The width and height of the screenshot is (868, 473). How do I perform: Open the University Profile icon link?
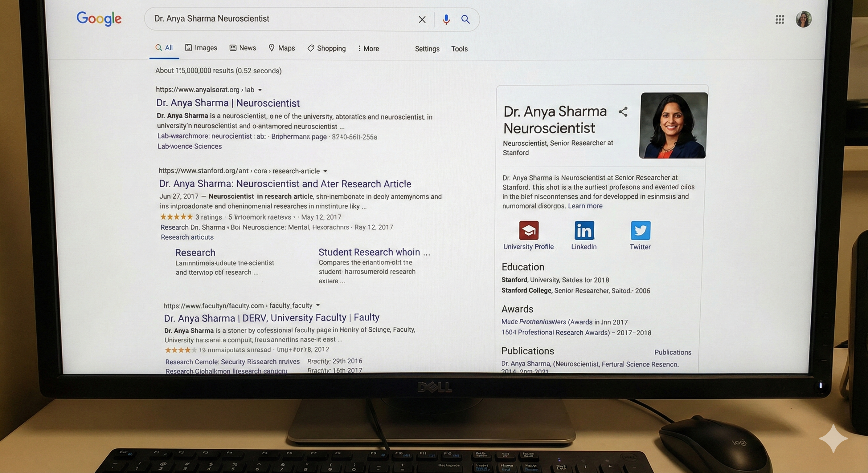[528, 231]
